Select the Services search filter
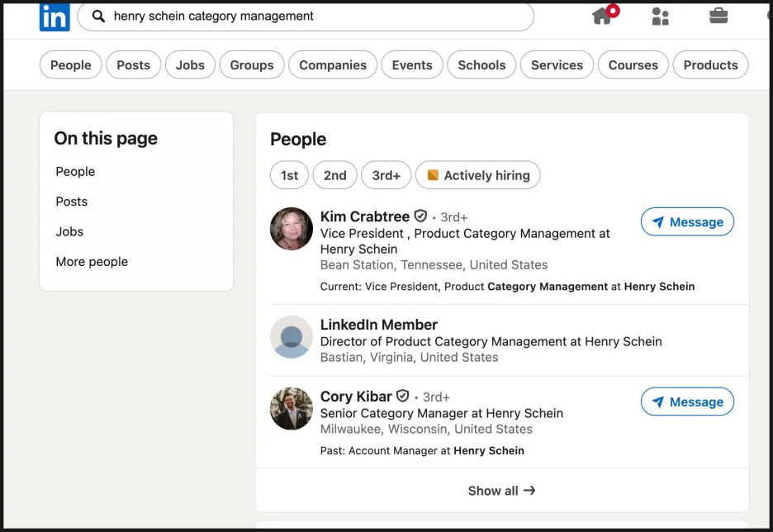773x532 pixels. point(557,64)
